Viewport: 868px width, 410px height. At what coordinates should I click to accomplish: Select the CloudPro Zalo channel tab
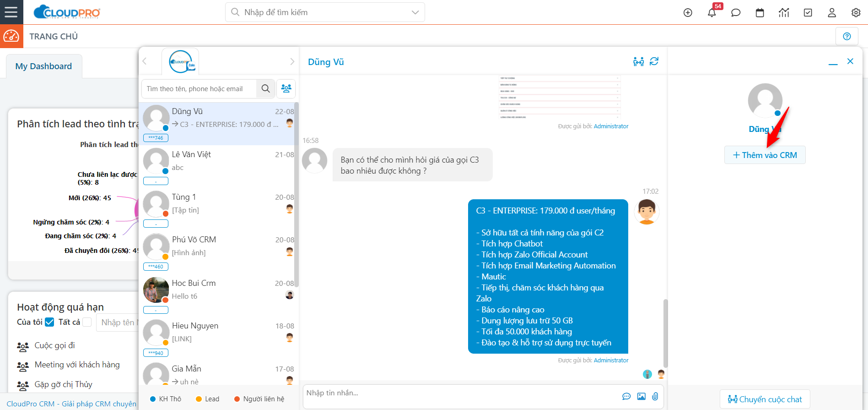[180, 61]
